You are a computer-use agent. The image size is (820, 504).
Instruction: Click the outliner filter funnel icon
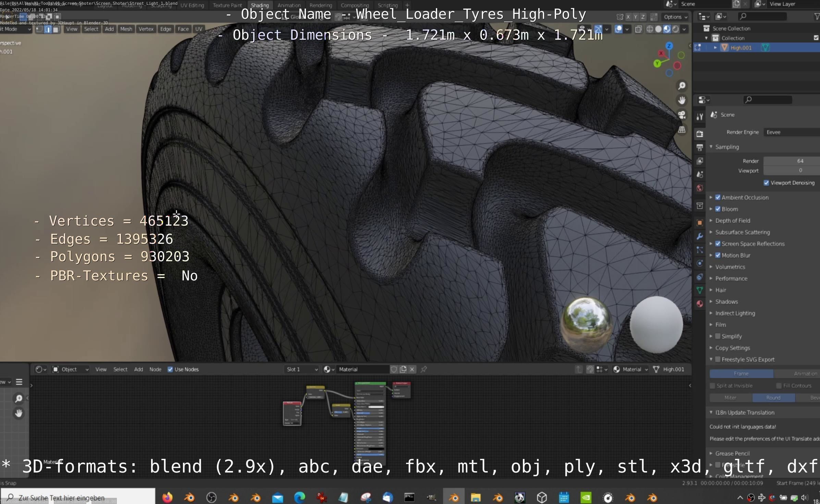click(817, 16)
